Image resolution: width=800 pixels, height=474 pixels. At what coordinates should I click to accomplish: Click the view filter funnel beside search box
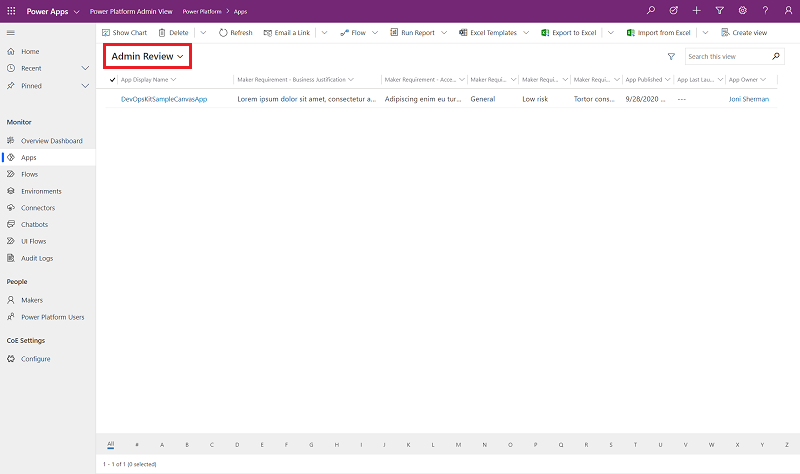671,57
